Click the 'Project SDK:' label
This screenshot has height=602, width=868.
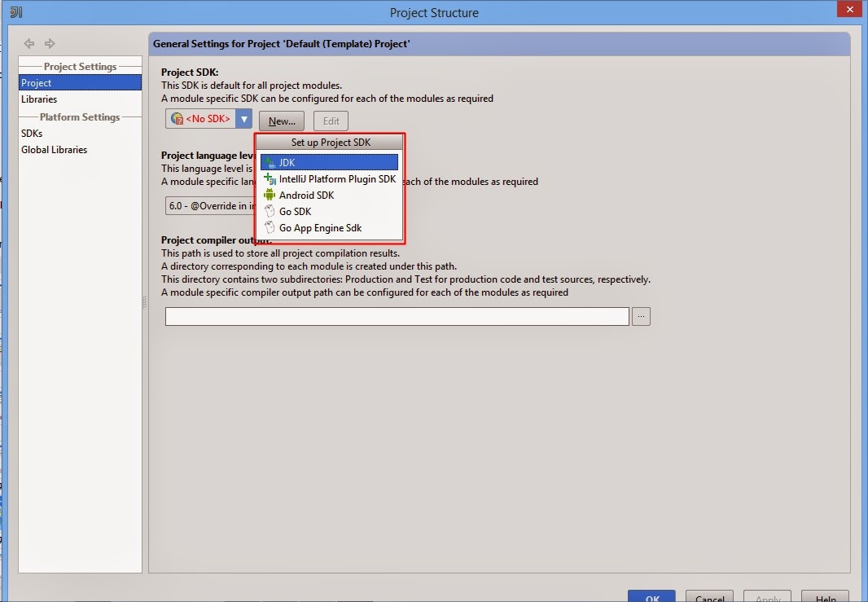tap(190, 72)
